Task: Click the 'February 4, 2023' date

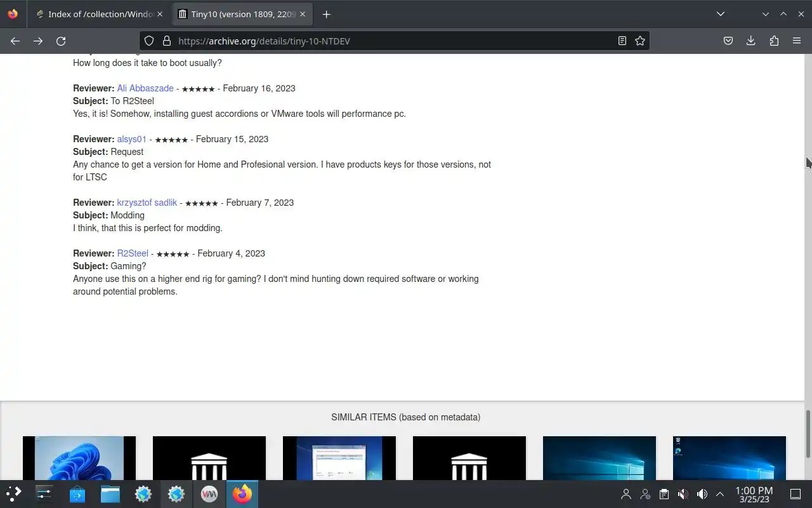Action: [x=232, y=253]
